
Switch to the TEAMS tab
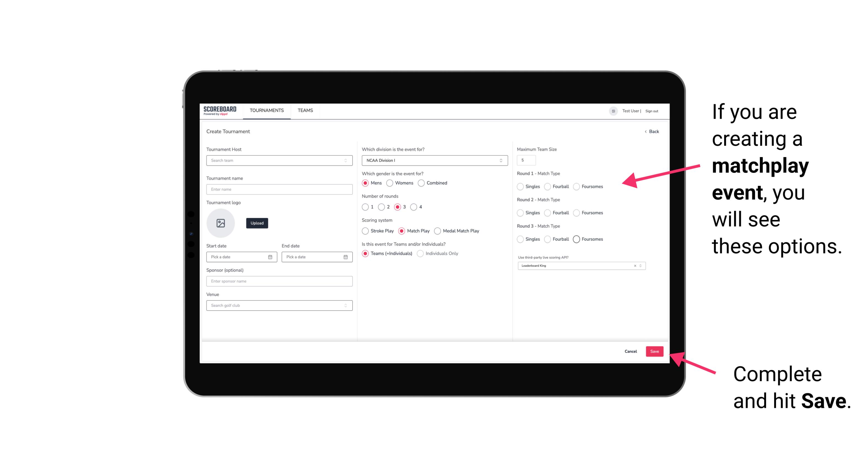pyautogui.click(x=305, y=110)
